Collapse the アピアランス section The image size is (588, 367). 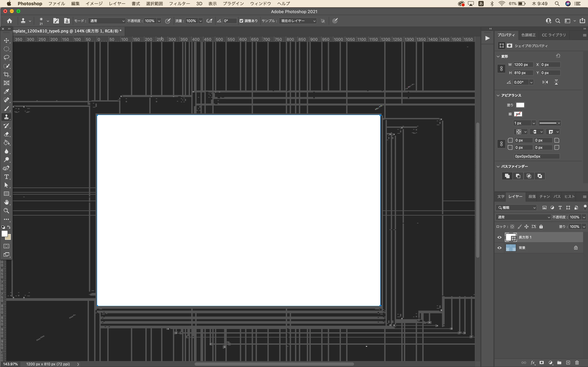(x=498, y=95)
